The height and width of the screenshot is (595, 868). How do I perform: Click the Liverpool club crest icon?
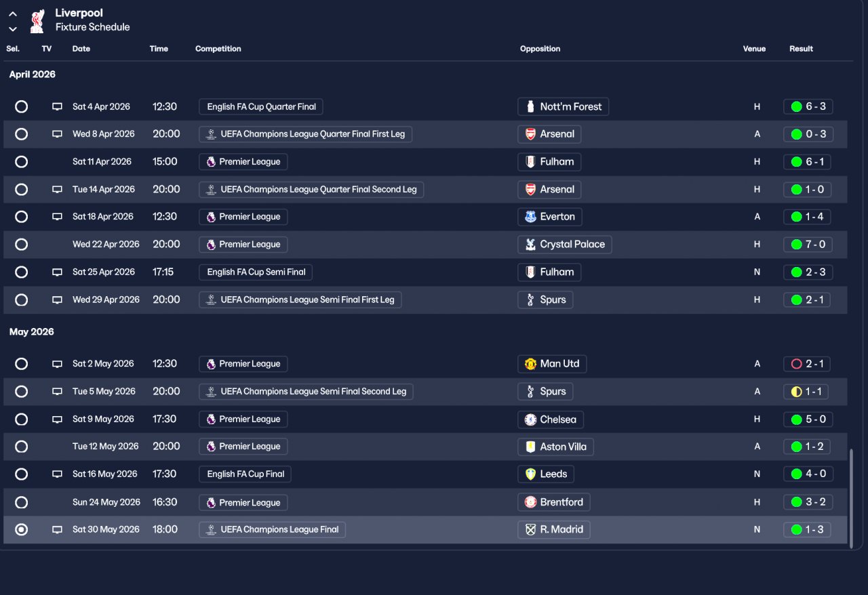(x=37, y=21)
